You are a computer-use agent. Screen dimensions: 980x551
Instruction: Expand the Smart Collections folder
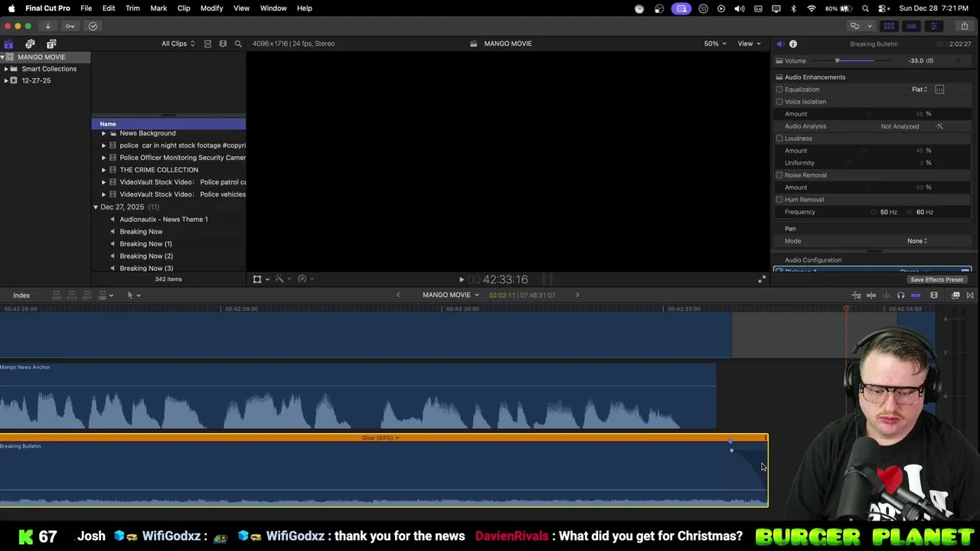[6, 69]
